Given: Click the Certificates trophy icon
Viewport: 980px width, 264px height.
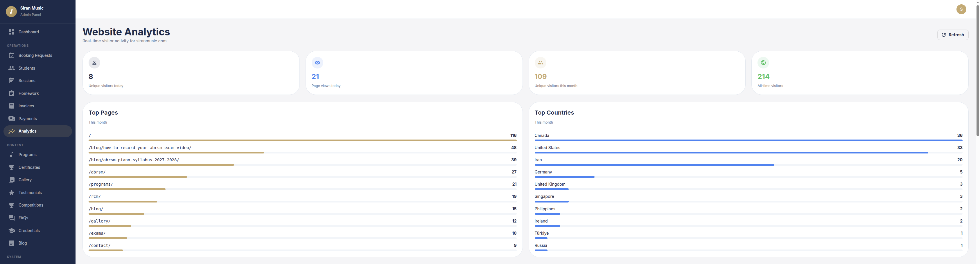Looking at the screenshot, I should coord(12,167).
